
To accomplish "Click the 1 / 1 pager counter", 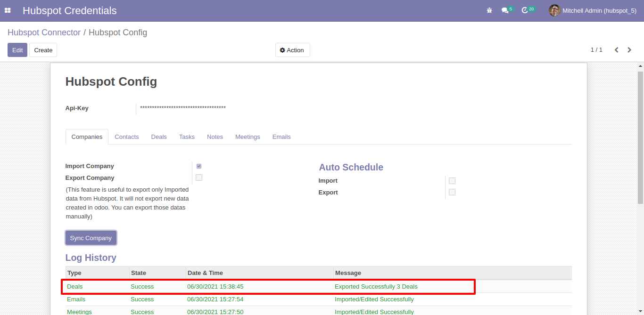I will click(596, 50).
